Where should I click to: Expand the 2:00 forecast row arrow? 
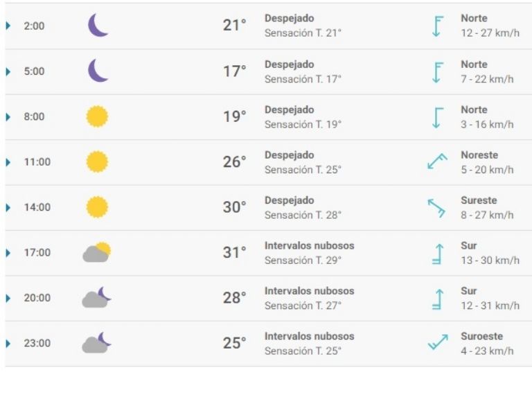(8, 26)
